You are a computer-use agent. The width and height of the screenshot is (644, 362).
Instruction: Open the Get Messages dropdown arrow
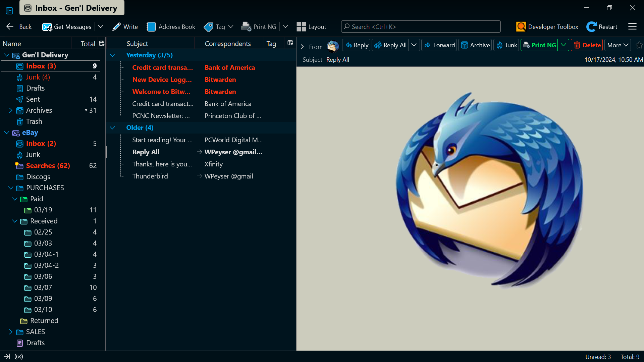point(100,27)
